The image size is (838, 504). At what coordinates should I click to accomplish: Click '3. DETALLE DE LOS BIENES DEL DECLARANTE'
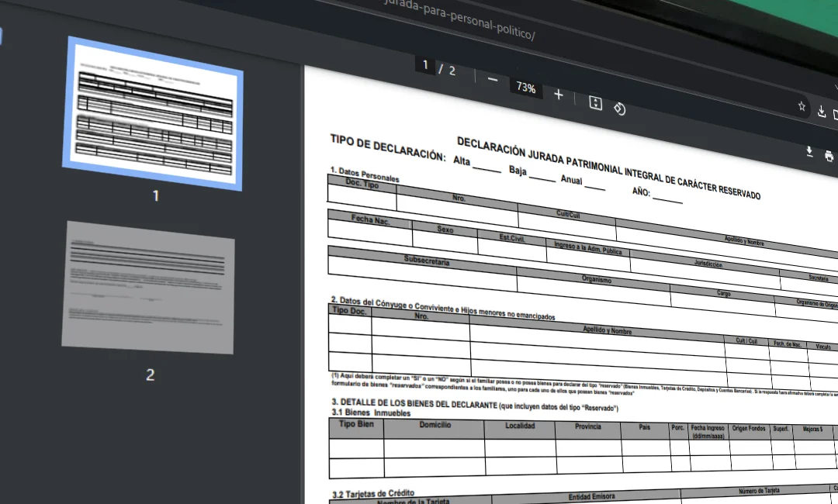pos(414,404)
